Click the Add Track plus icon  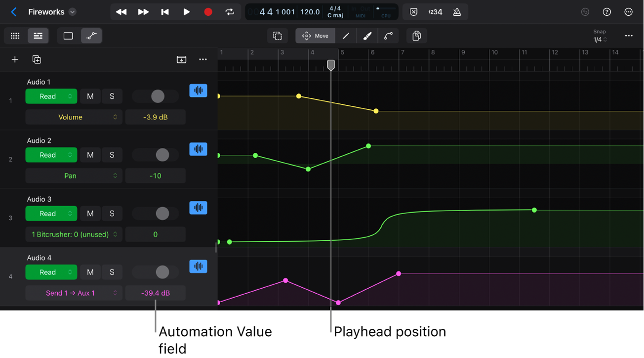15,59
